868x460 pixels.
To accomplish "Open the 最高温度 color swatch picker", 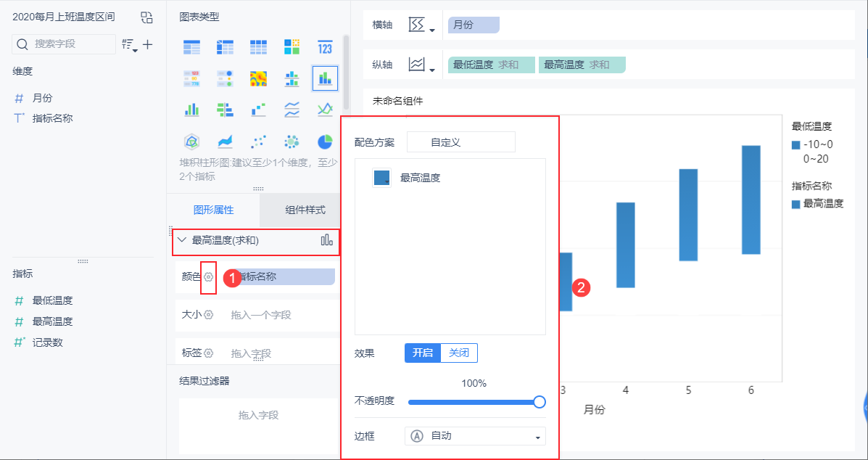I will pos(382,178).
